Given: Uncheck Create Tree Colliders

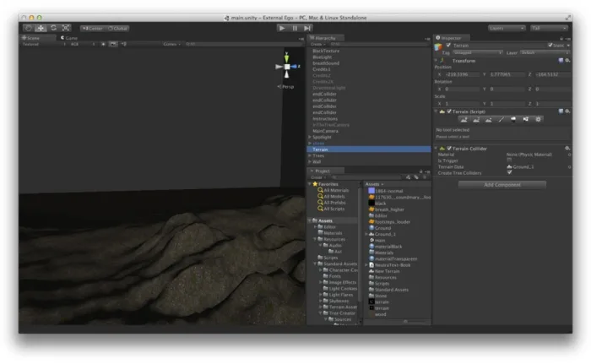Looking at the screenshot, I should (x=510, y=172).
